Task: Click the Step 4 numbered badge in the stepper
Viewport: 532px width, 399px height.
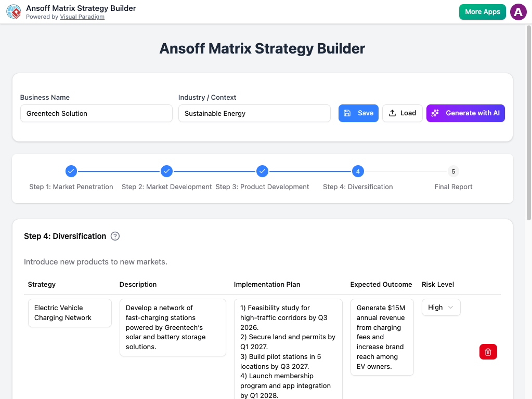Action: point(358,171)
